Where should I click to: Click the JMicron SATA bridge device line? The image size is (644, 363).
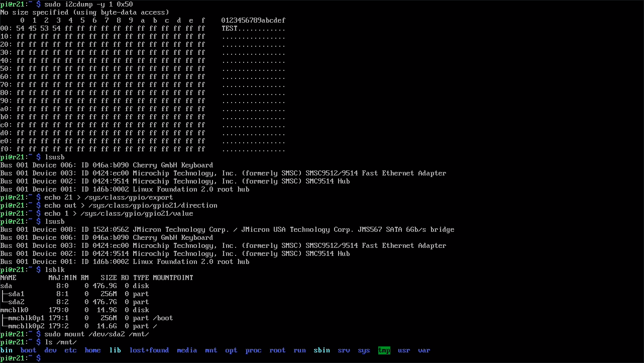[x=227, y=230]
